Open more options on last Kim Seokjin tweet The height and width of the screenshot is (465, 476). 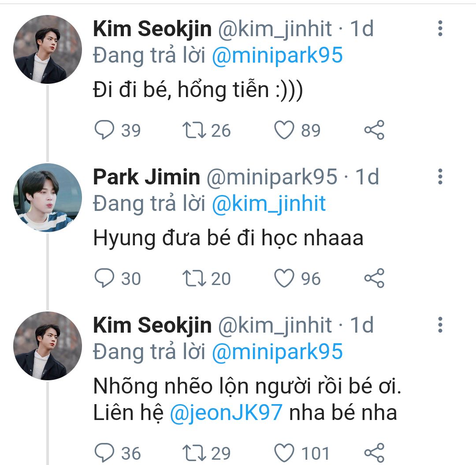pos(439,325)
